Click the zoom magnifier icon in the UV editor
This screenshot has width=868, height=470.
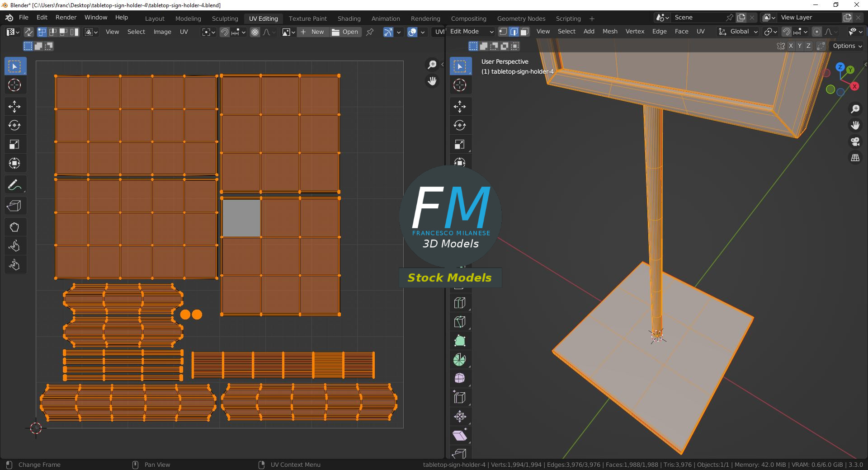(432, 65)
